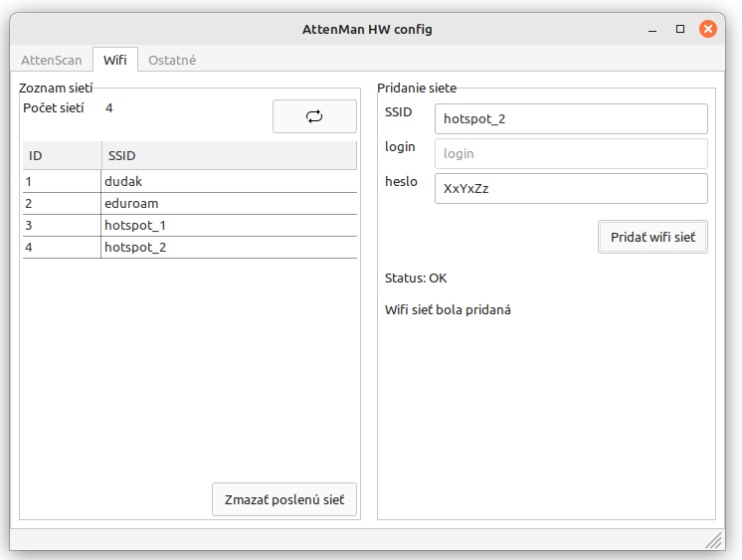Close the AttenMan HW config window
Screen dimensions: 742x560
pyautogui.click(x=708, y=30)
